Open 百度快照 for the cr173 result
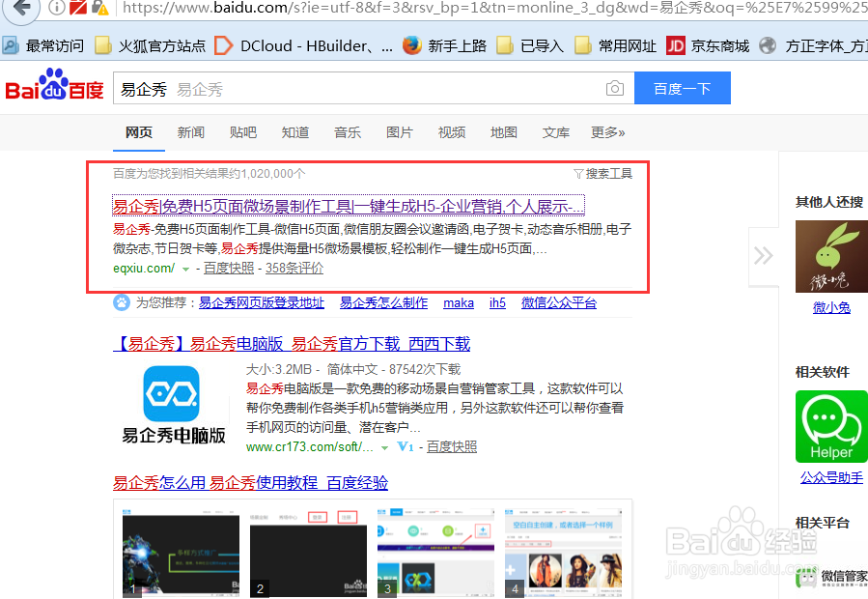Image resolution: width=868 pixels, height=599 pixels. pos(452,446)
